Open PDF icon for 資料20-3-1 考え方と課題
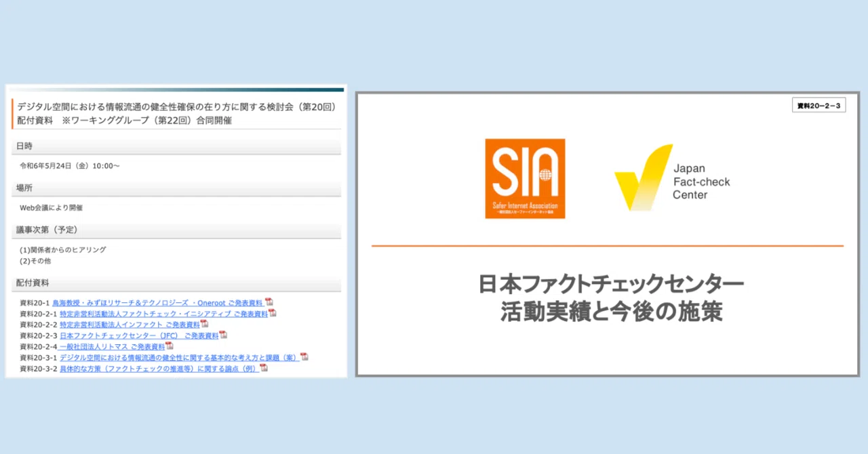 [304, 356]
